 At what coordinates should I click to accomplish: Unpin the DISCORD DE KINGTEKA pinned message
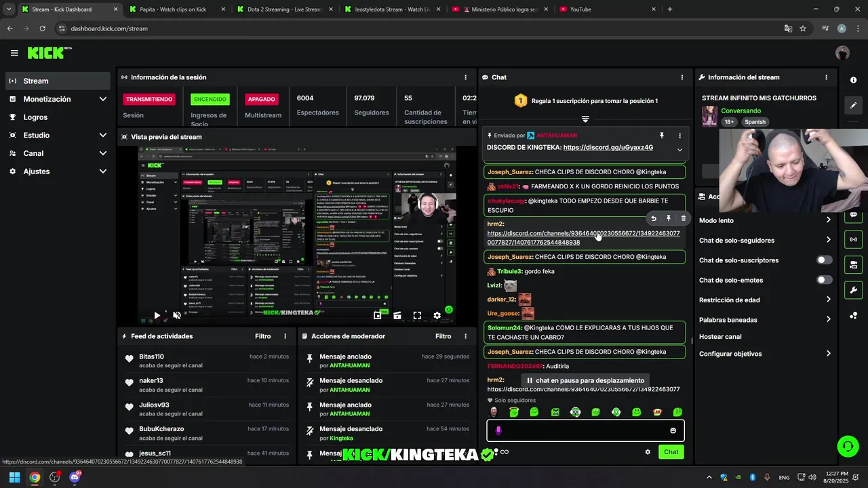tap(662, 136)
